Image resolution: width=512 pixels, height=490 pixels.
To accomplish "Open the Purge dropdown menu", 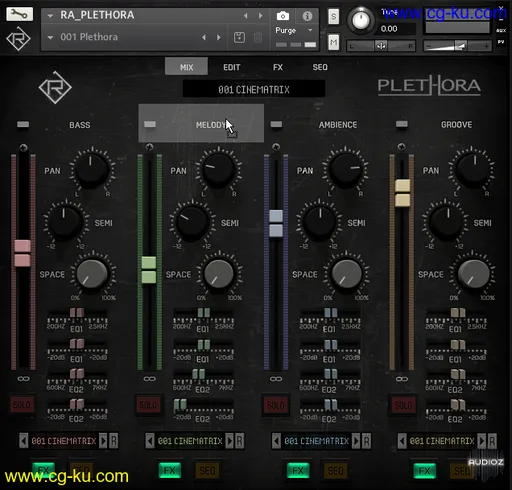I will coord(294,30).
